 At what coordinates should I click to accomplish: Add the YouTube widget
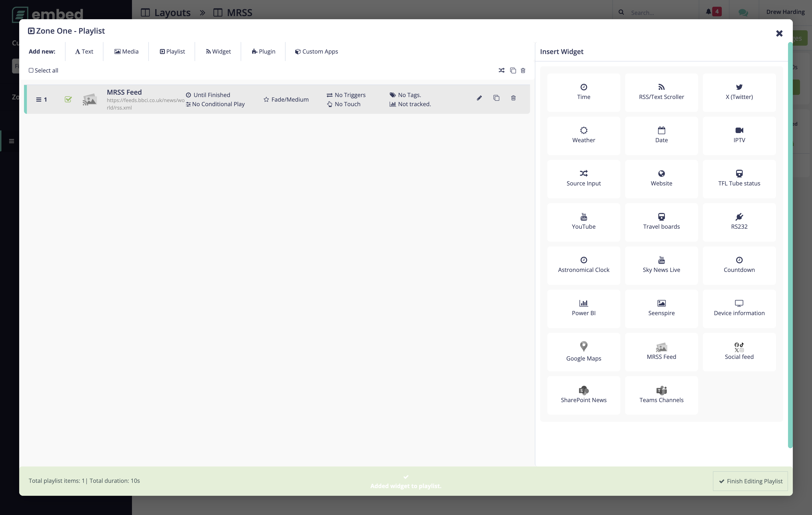(x=584, y=222)
